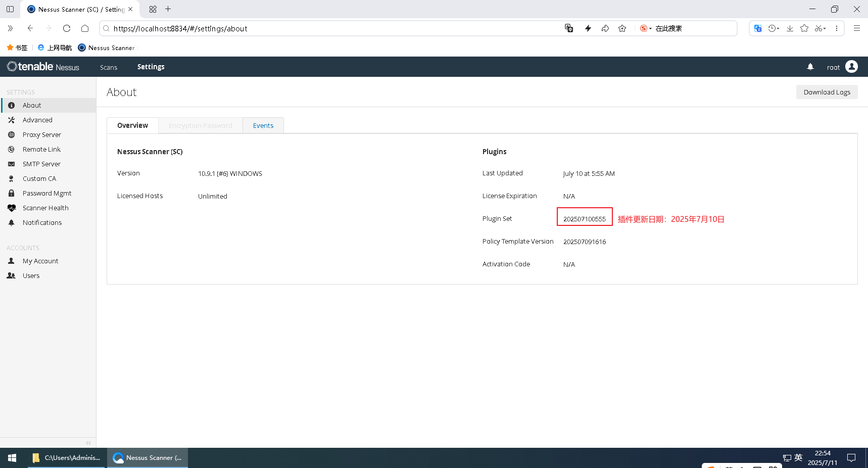Open the Scanner Health heart icon
Viewport: 868px width, 468px height.
[x=12, y=208]
